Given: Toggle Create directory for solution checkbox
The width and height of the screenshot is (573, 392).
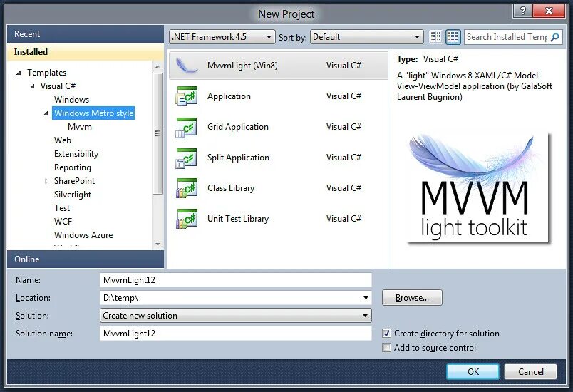Looking at the screenshot, I should 386,334.
